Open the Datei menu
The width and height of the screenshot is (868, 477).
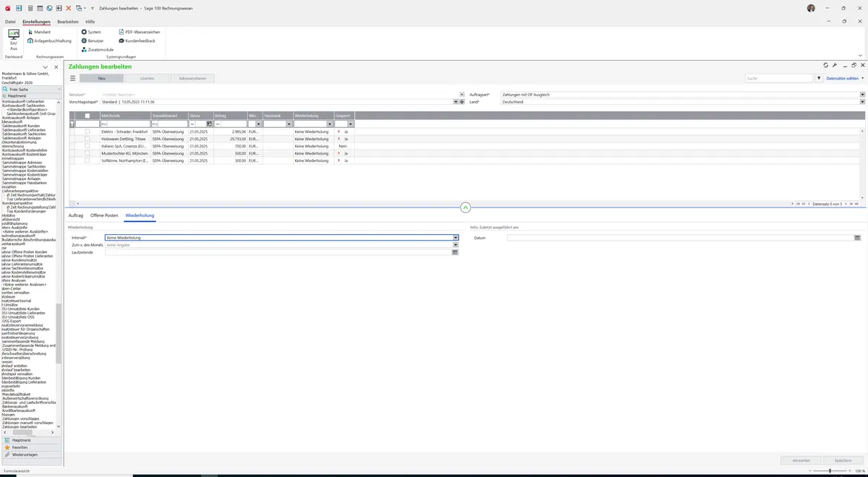click(10, 22)
